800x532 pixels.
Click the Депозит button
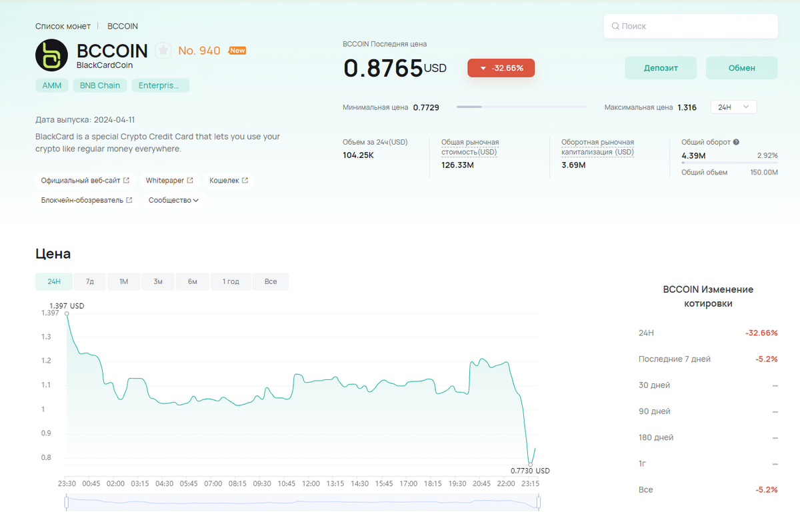point(661,68)
